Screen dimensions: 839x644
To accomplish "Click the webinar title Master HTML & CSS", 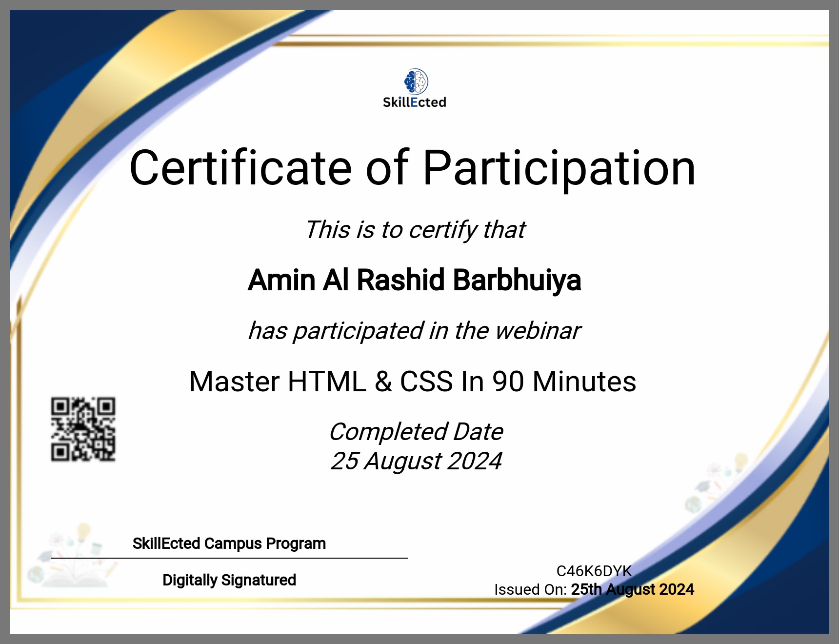I will pos(412,381).
